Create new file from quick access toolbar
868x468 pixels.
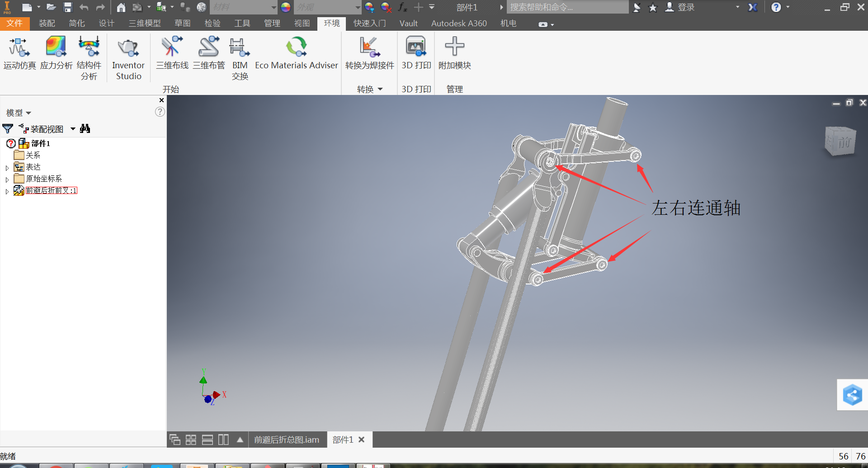click(27, 7)
